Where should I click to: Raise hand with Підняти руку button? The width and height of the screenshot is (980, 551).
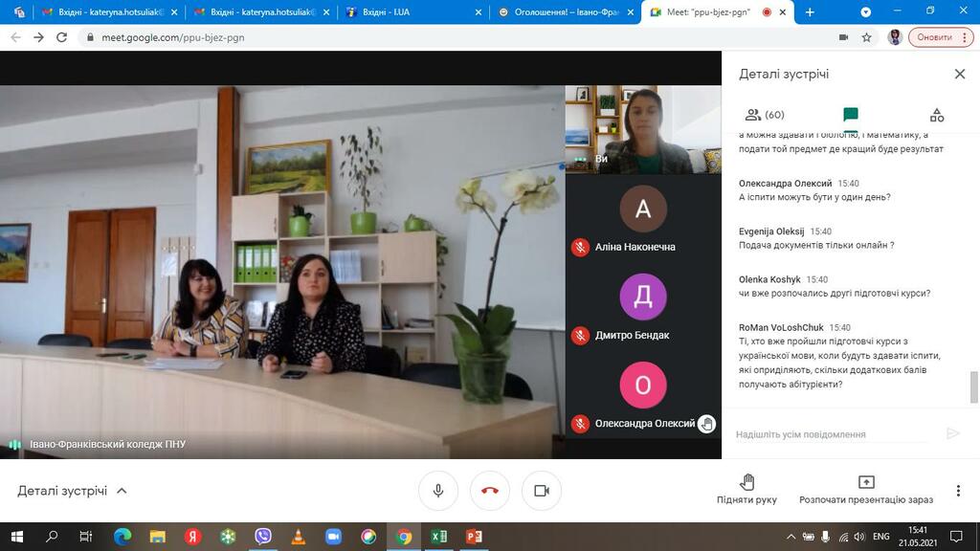pos(746,489)
